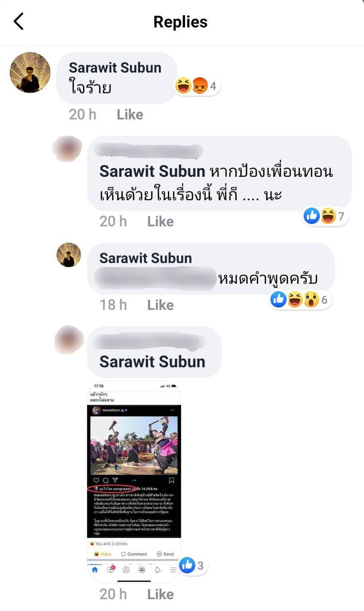Open Sarawit Subun's small avatar on 18 h reply
This screenshot has height=611, width=364.
69,254
